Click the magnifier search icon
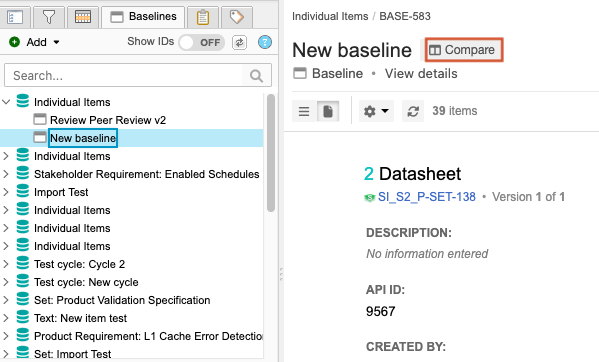Image resolution: width=599 pixels, height=362 pixels. pyautogui.click(x=256, y=76)
